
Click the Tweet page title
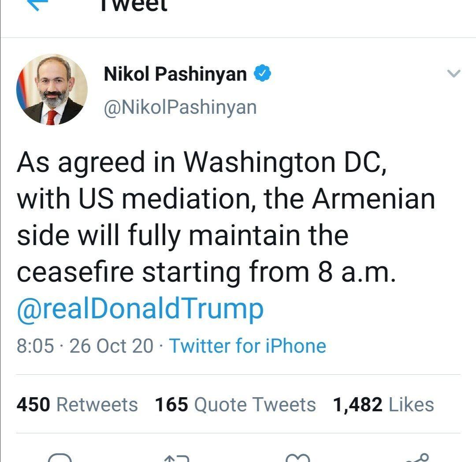134,5
